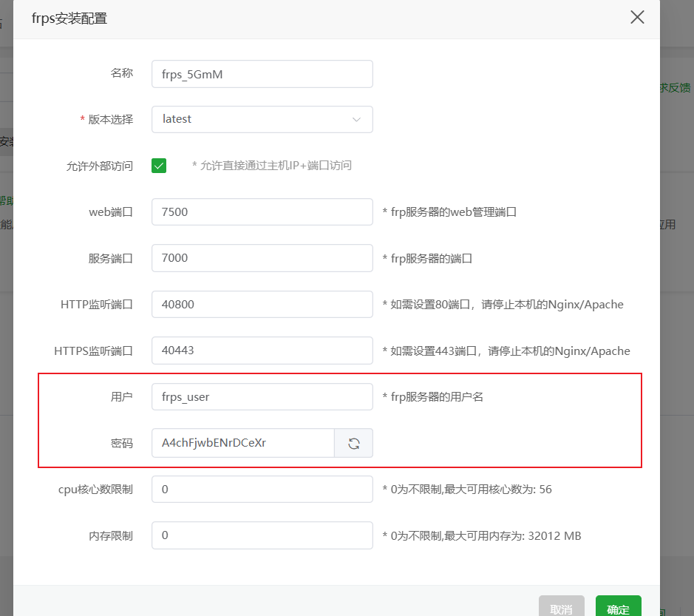Confirm installation with the 确定 button
The image size is (694, 616).
pos(618,609)
